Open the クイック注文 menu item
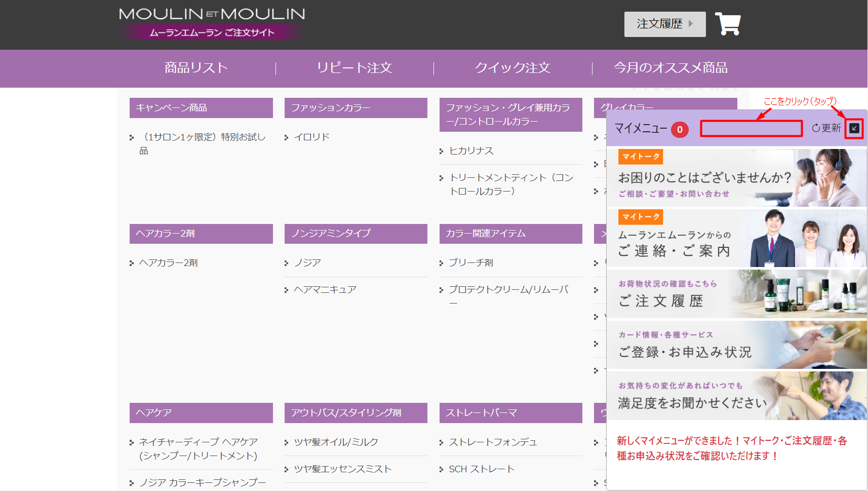This screenshot has height=491, width=868. coord(512,68)
